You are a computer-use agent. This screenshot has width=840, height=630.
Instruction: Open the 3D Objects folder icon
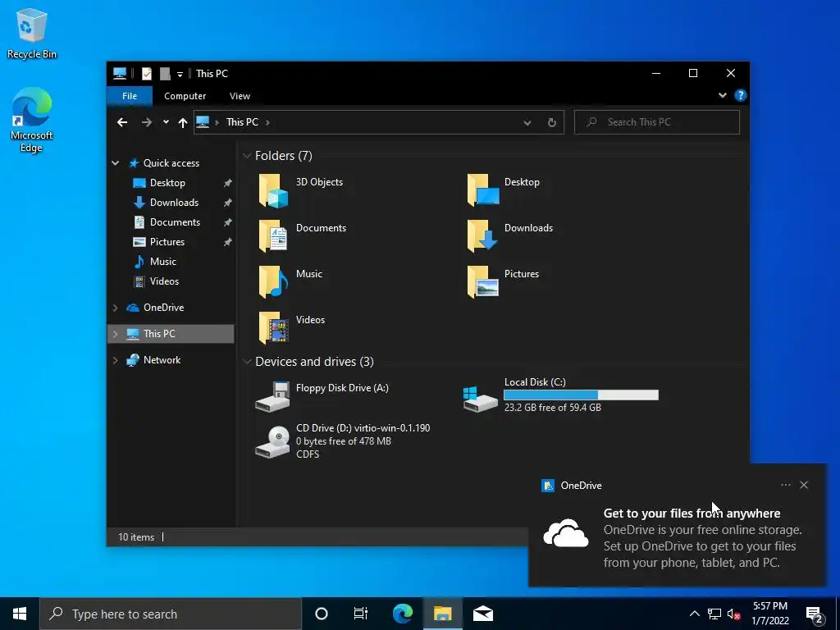tap(273, 190)
